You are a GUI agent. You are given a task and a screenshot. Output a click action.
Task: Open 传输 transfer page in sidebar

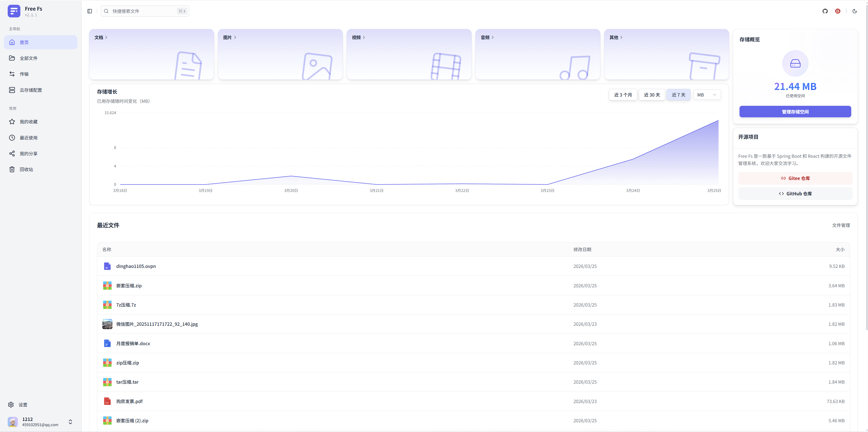(24, 74)
